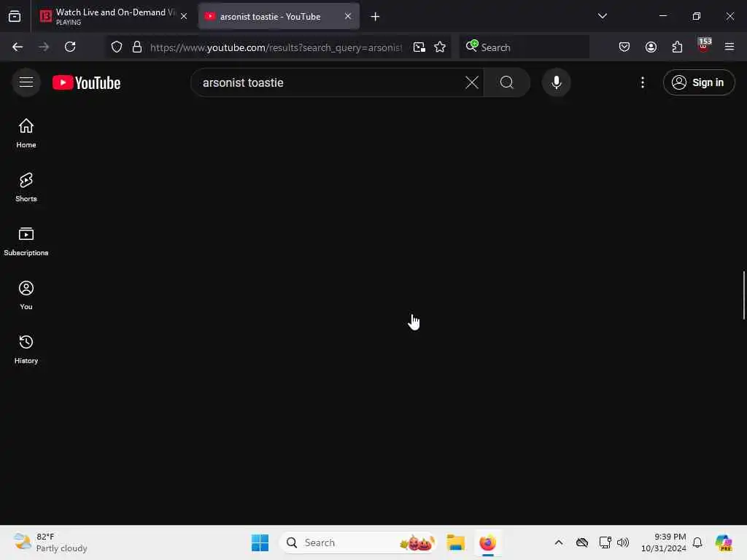
Task: Open the tracking protection shield icon
Action: point(117,47)
